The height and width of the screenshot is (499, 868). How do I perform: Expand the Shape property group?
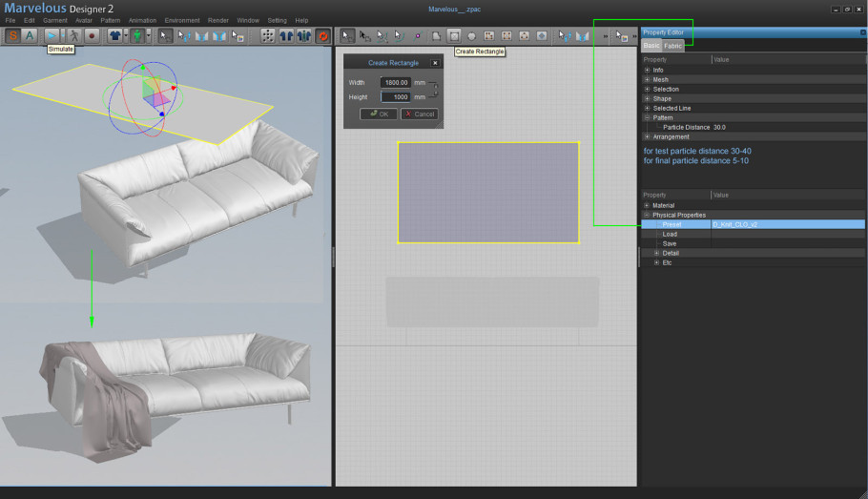tap(647, 98)
